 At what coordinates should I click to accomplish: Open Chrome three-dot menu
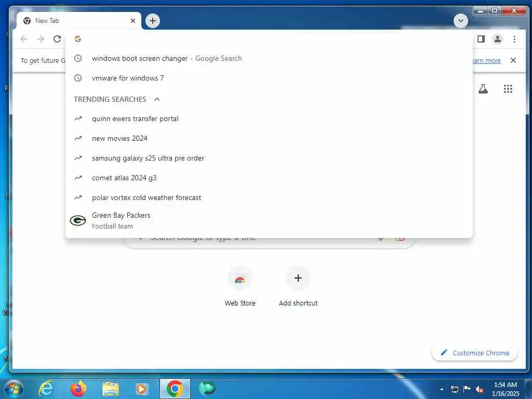[x=514, y=39]
